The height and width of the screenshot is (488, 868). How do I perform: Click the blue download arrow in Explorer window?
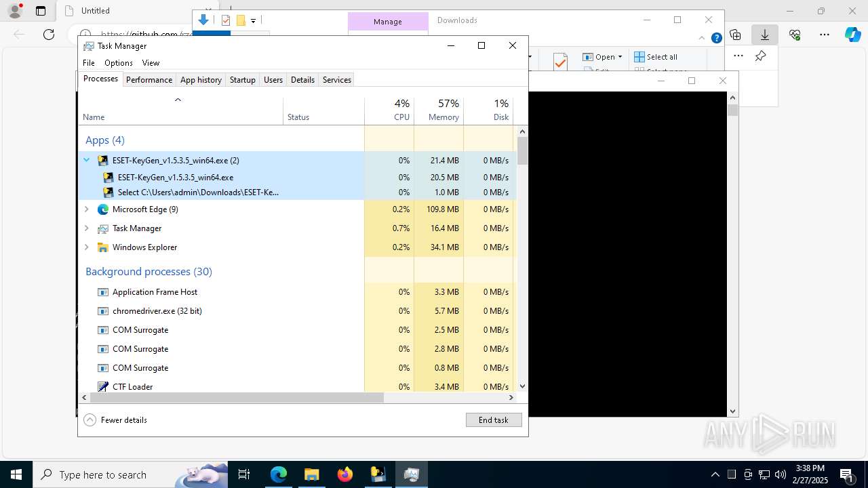(x=203, y=20)
